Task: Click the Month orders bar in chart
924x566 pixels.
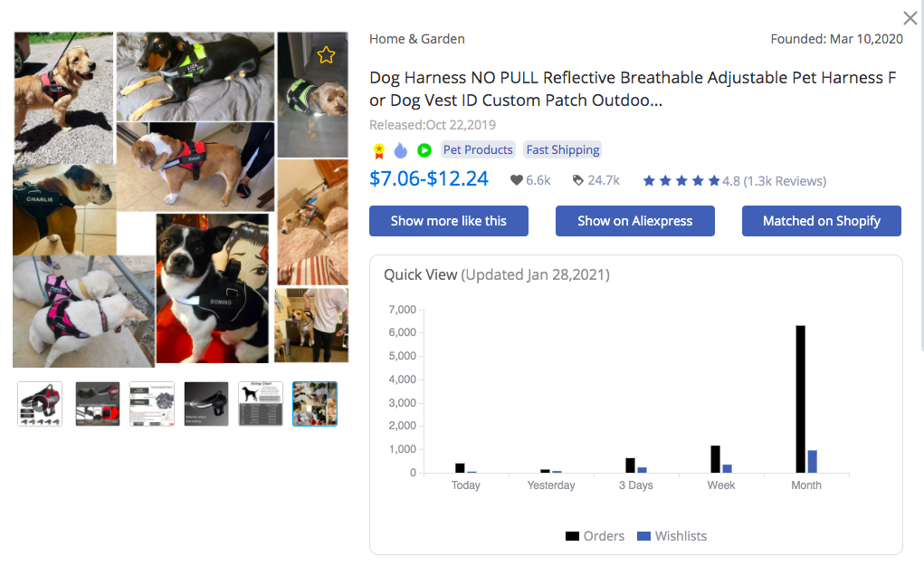Action: point(800,398)
